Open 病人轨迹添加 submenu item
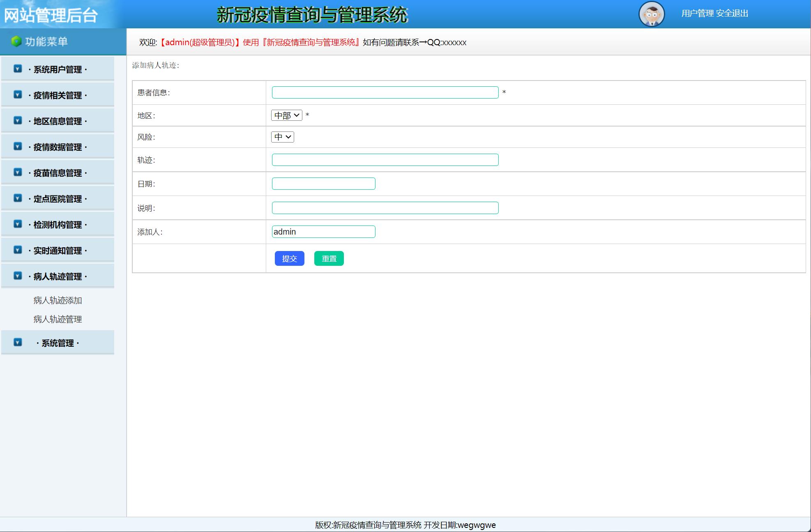 tap(58, 300)
